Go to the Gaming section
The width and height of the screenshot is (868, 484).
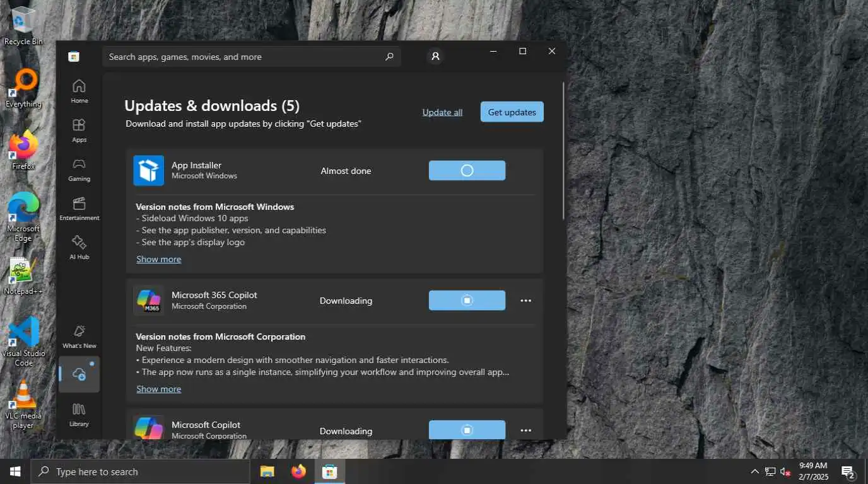[79, 170]
